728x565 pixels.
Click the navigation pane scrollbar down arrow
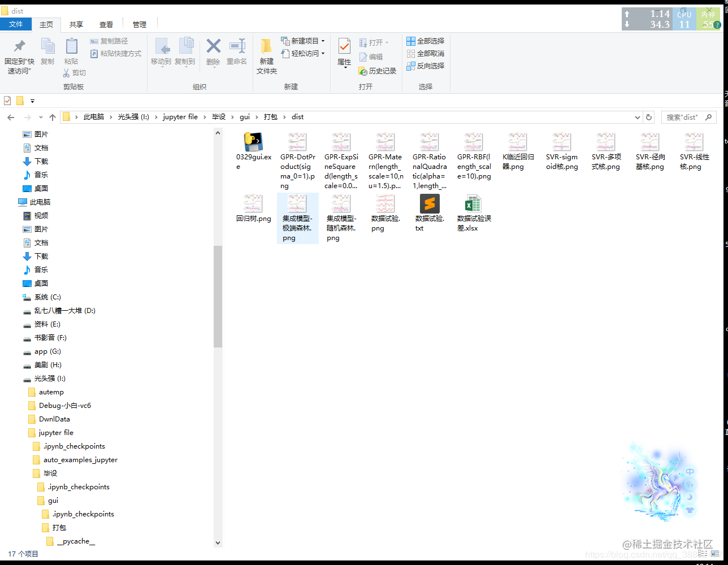[x=218, y=542]
